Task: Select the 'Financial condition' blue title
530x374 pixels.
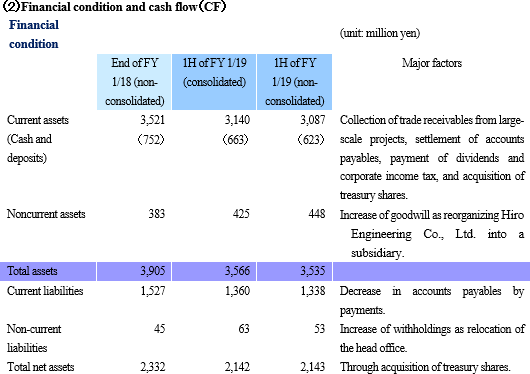Action: click(x=34, y=34)
